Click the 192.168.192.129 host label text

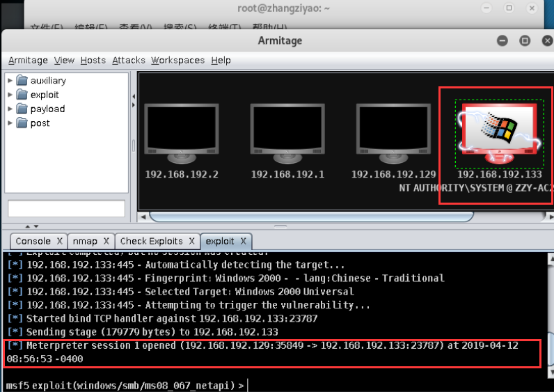[x=393, y=174]
